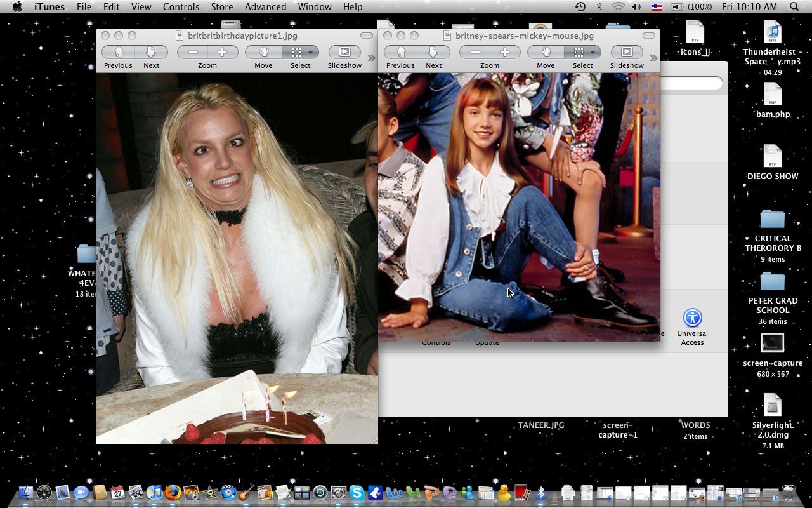Select Move hand tool in britney-spears-mickey-mouse.jpg window
The image size is (812, 508).
(x=545, y=52)
